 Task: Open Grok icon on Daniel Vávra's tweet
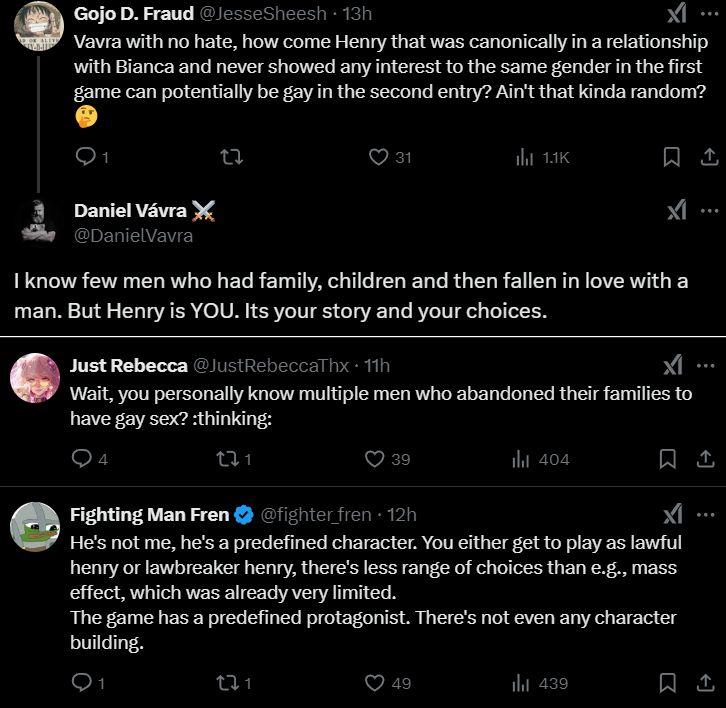click(676, 210)
